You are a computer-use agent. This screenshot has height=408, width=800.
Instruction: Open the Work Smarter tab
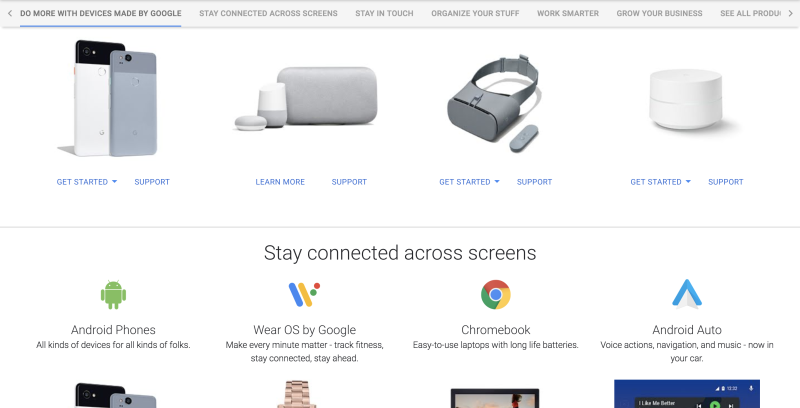[568, 13]
